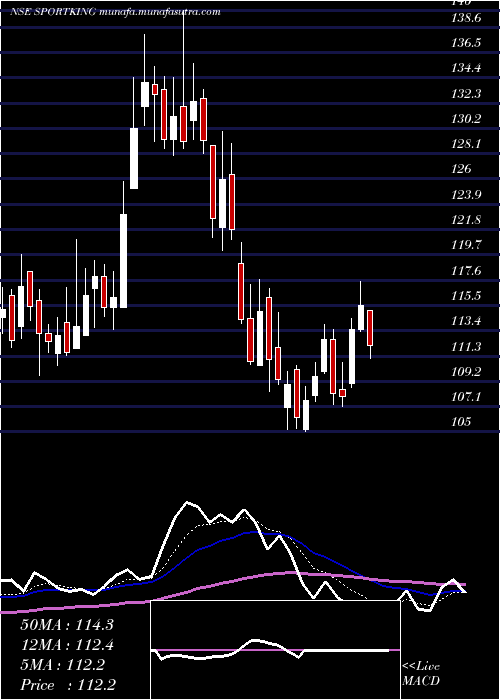This screenshot has width=500, height=700.
Task: Click inside the MACD inset chart box
Action: (275, 650)
